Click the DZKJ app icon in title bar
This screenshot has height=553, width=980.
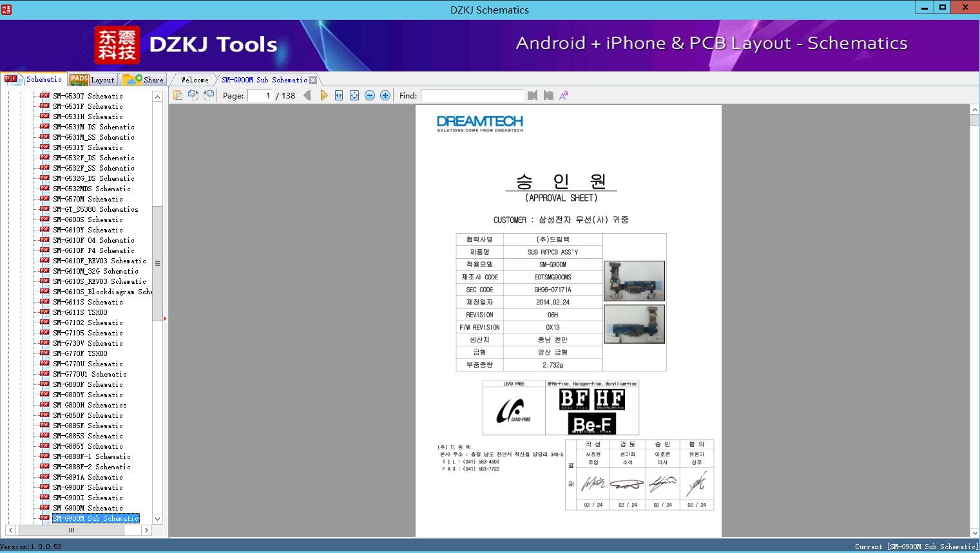(x=6, y=9)
